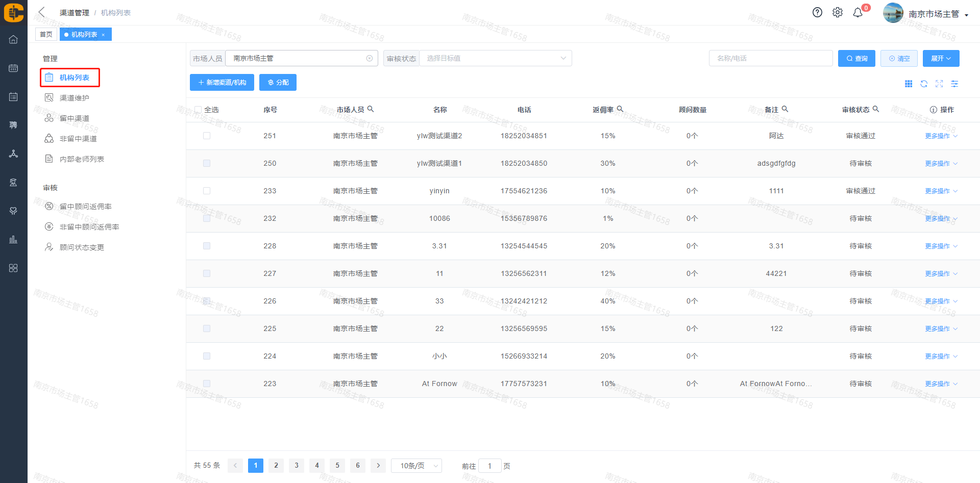980x483 pixels.
Task: Toggle fullscreen with the expand icon
Action: click(939, 84)
